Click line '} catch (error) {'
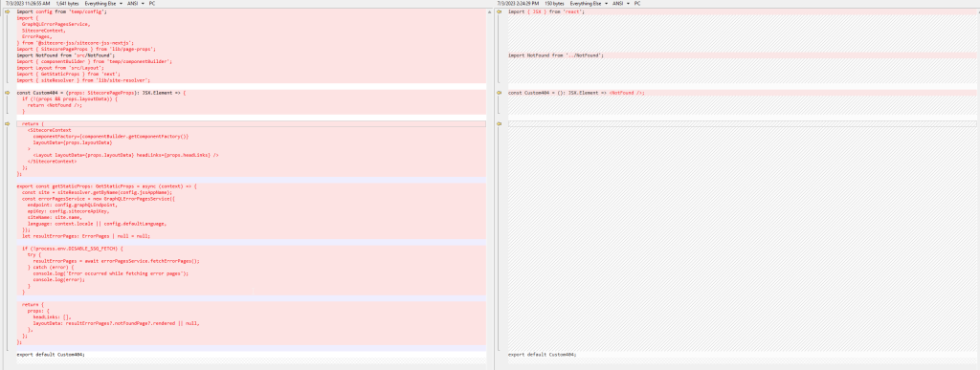This screenshot has width=980, height=370. coord(51,267)
